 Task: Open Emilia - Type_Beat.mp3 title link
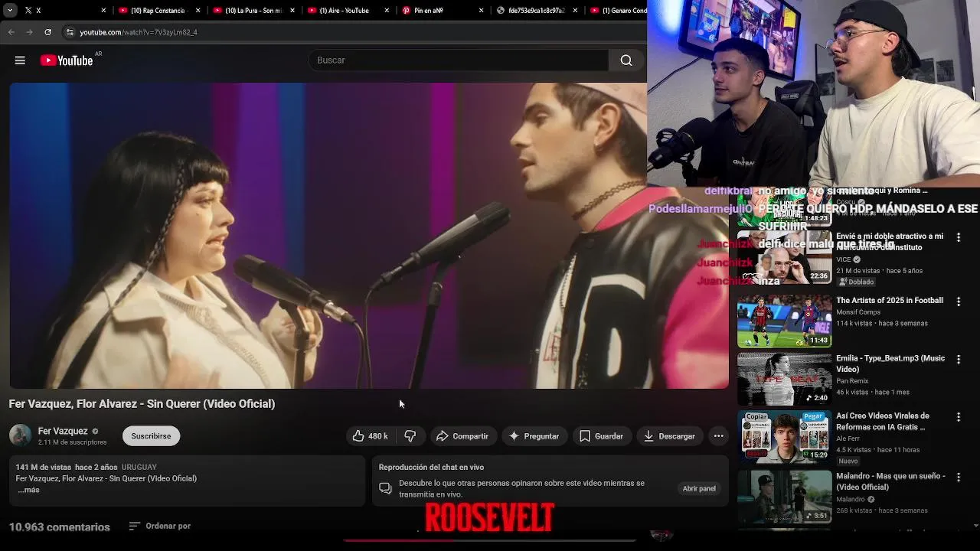click(x=890, y=364)
